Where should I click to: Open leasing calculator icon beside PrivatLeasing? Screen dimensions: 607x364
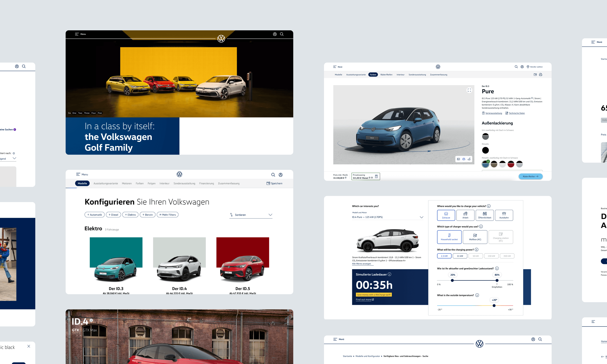[376, 176]
